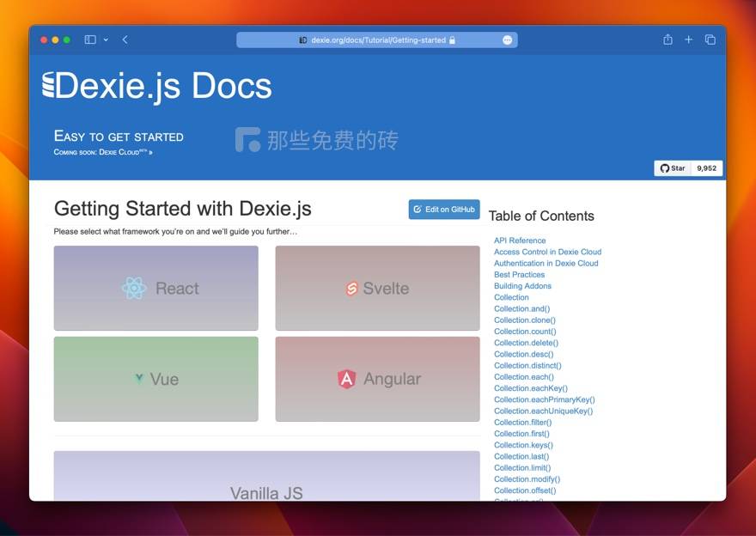Viewport: 756px width, 536px height.
Task: Click the Angular shield logo icon
Action: (347, 379)
